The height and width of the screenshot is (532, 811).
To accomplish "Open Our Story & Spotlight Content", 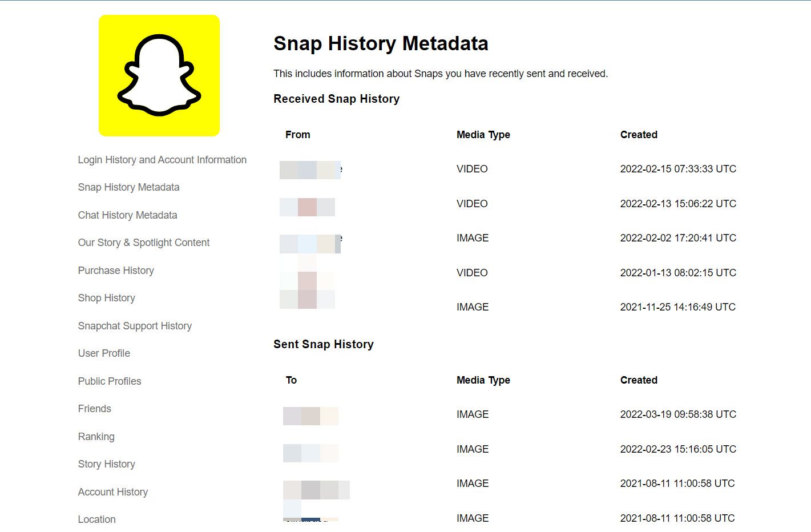I will (144, 243).
